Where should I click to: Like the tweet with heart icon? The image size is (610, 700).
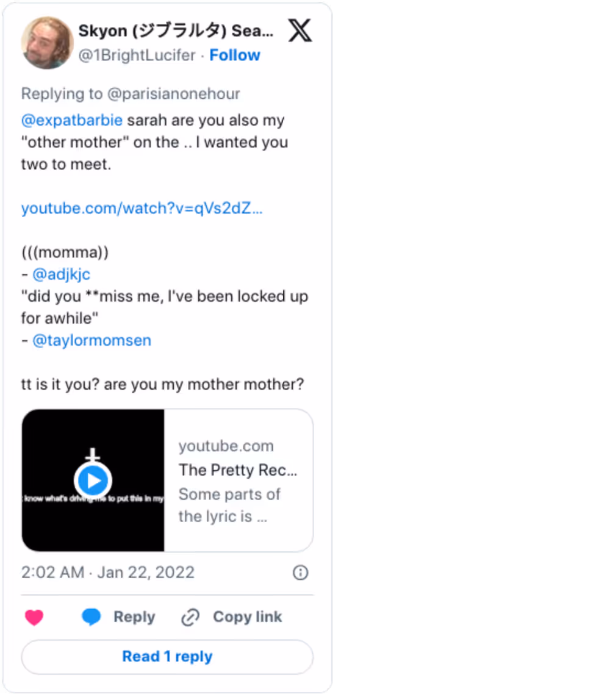(34, 618)
